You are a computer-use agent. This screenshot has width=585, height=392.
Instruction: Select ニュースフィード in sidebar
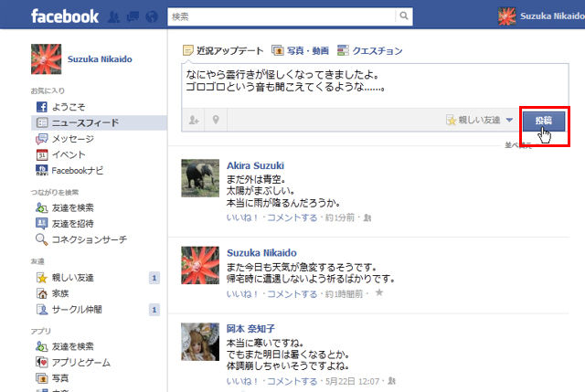pyautogui.click(x=99, y=122)
